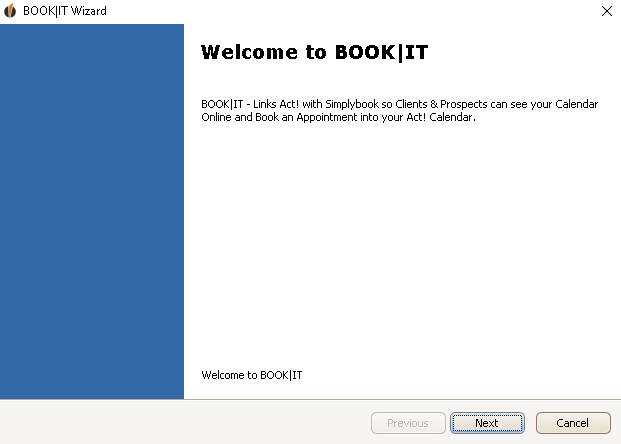This screenshot has width=621, height=444.
Task: Click the BOOK|IT flame icon in title bar
Action: (10, 11)
